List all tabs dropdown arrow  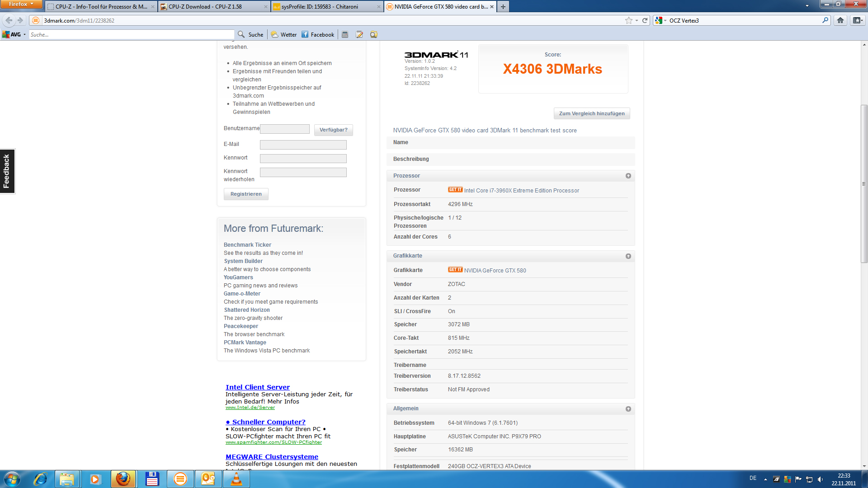click(807, 6)
